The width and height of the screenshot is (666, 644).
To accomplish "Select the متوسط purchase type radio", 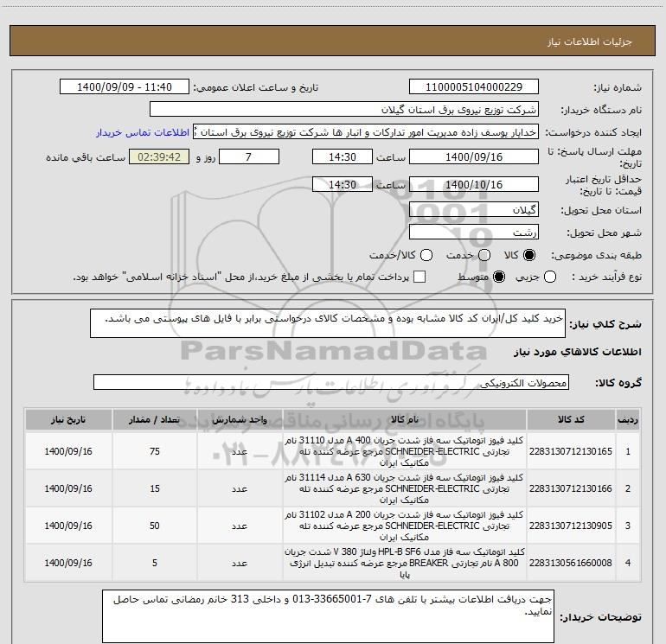I will click(x=499, y=277).
